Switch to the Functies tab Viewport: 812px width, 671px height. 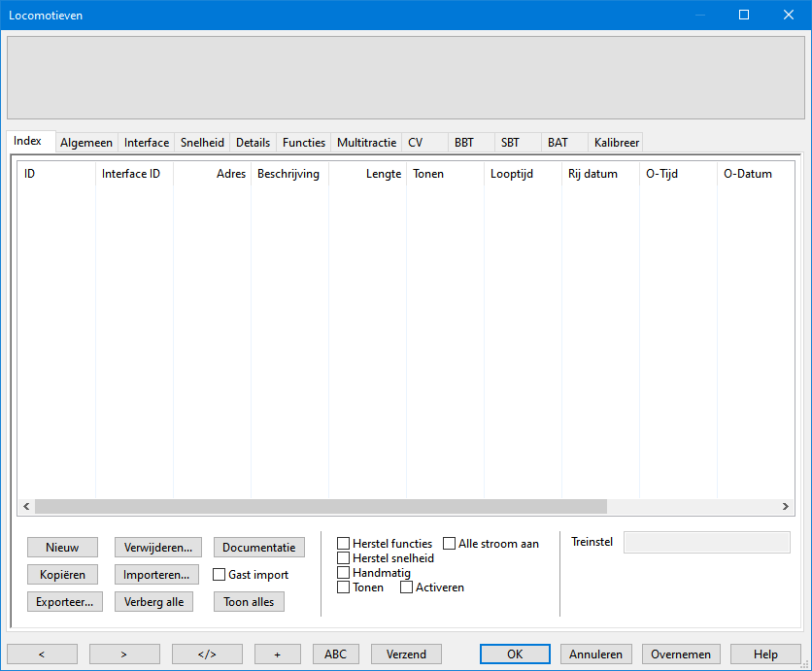point(303,143)
